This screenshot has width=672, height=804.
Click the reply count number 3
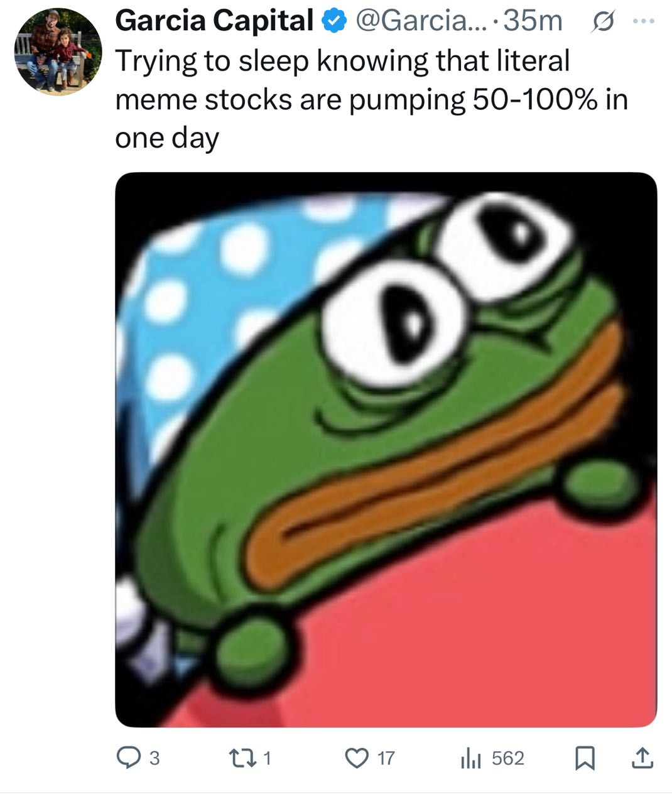coord(154,759)
